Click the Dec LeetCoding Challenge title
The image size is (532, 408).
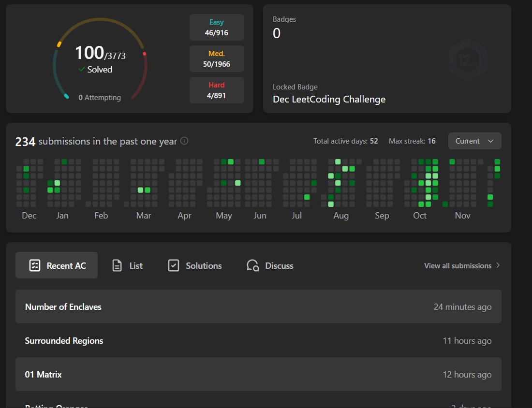(329, 100)
